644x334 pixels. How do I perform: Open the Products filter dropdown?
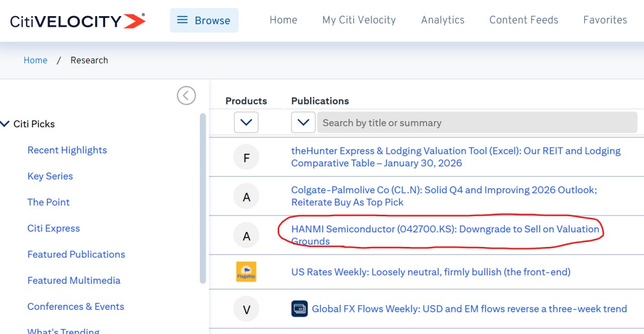point(246,122)
